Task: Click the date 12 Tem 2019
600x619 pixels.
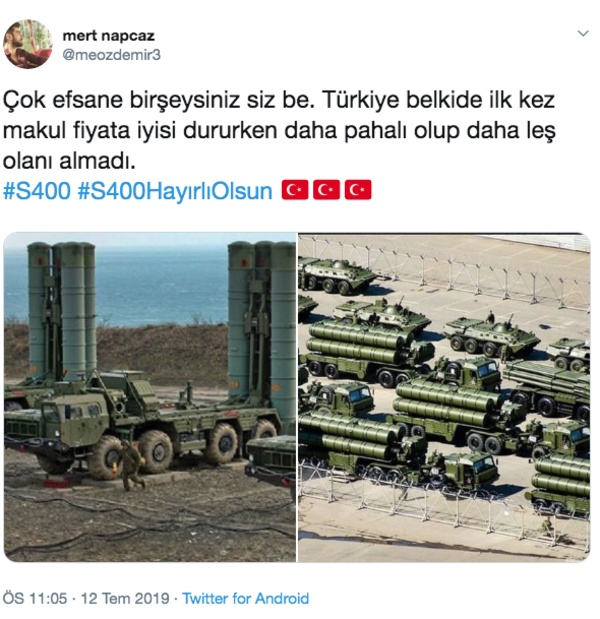Action: coord(125,598)
